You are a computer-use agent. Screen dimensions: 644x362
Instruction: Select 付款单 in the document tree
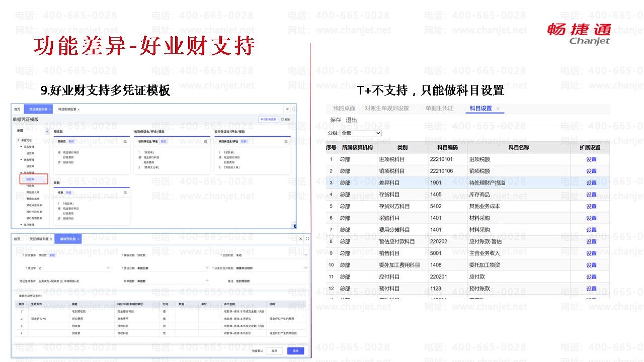point(30,186)
